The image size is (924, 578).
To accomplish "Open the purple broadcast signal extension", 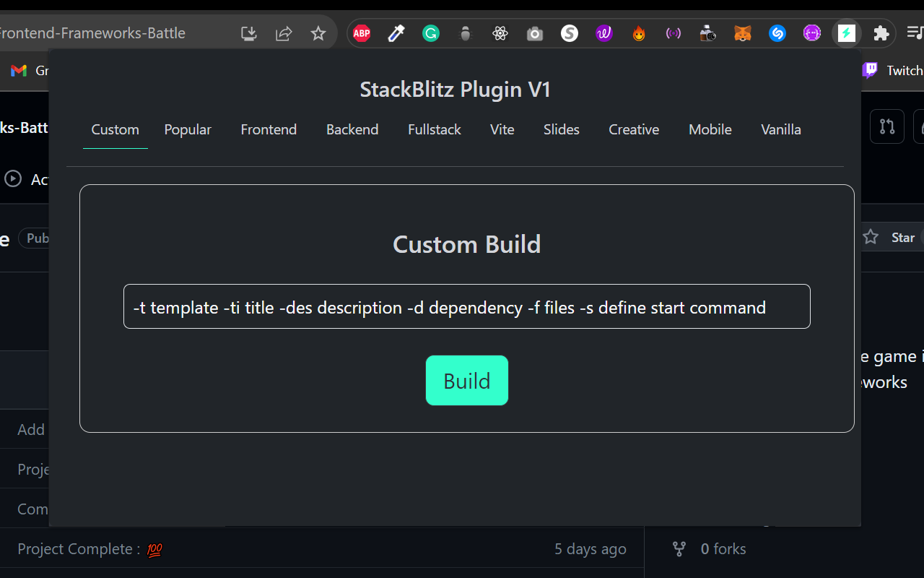I will (674, 33).
